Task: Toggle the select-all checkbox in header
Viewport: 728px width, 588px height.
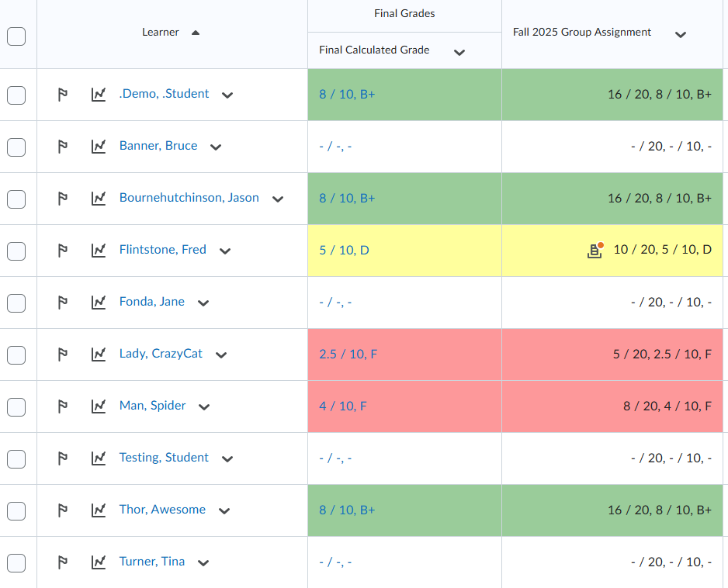Action: tap(16, 36)
